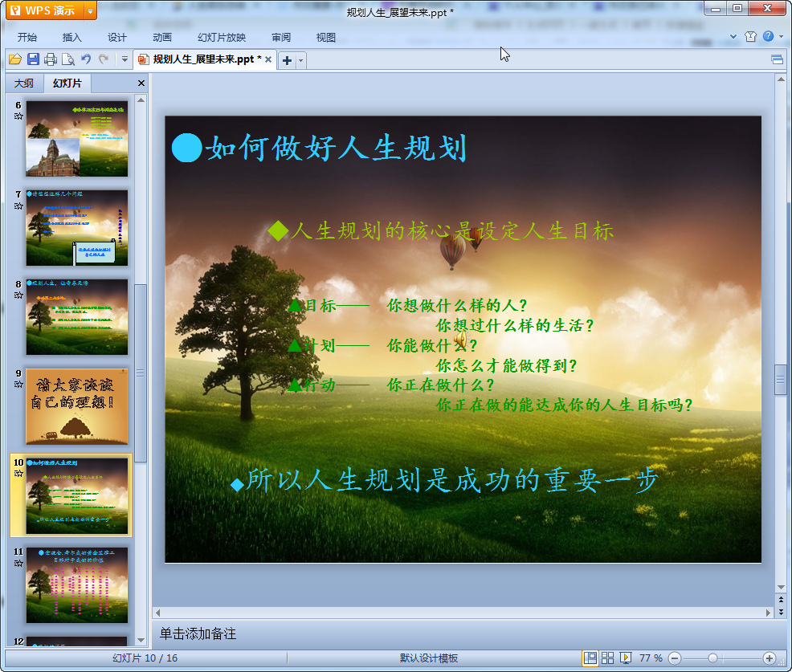The width and height of the screenshot is (792, 672).
Task: Toggle task pane icon at right of tab bar
Action: [778, 60]
